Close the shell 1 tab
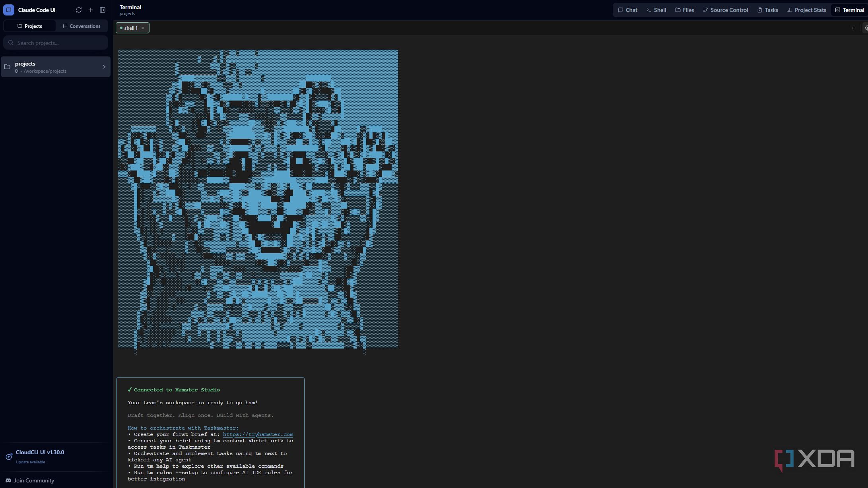Image resolution: width=868 pixels, height=488 pixels. 143,28
